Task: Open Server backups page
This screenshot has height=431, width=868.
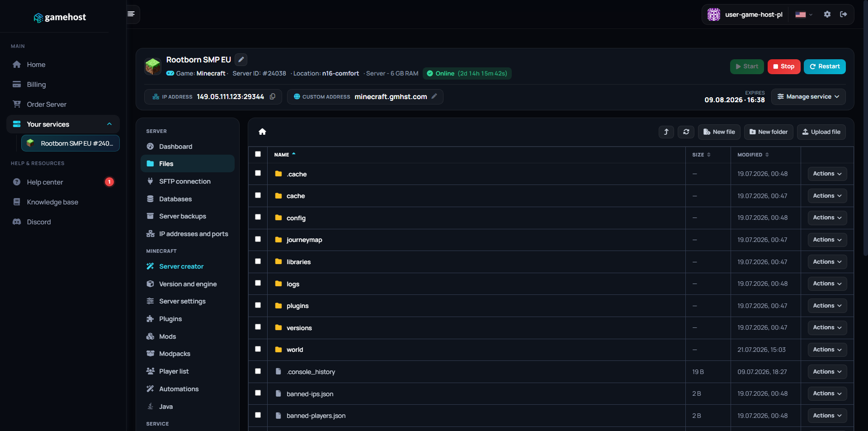Action: (188, 216)
